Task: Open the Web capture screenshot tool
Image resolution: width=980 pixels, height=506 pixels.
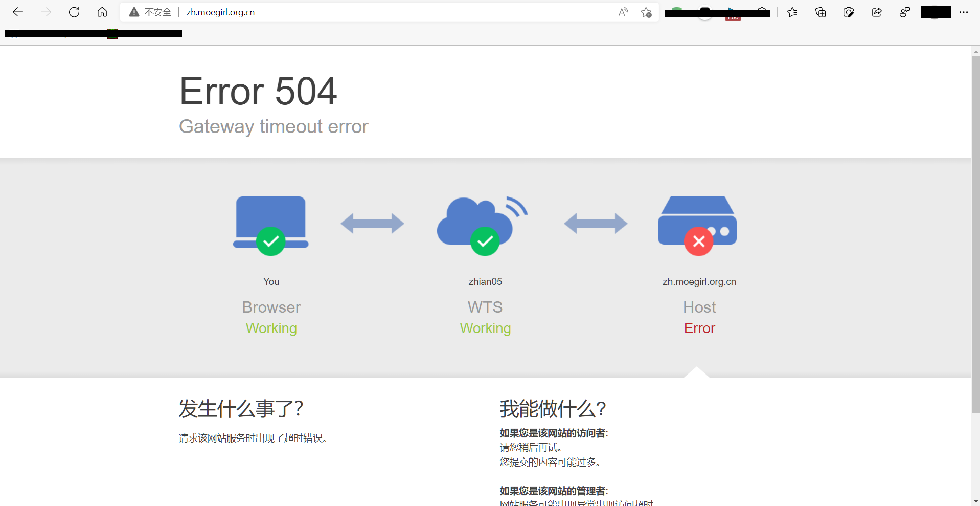Action: pos(849,12)
